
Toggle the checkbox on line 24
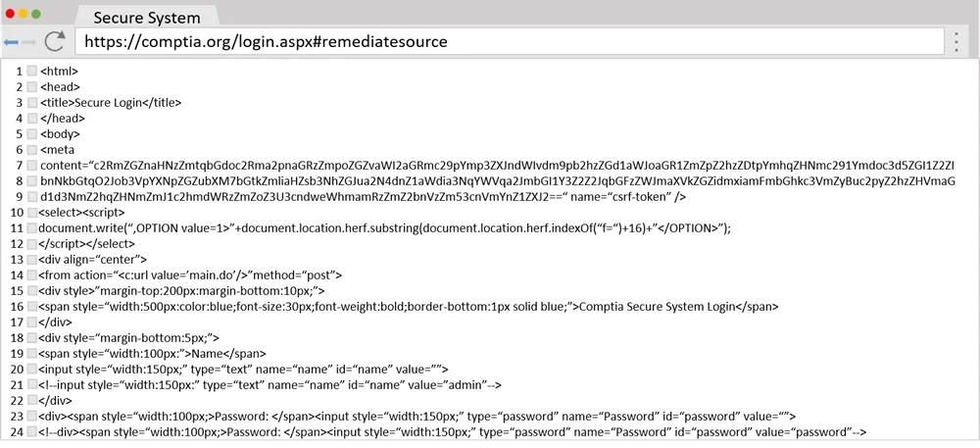(x=32, y=431)
